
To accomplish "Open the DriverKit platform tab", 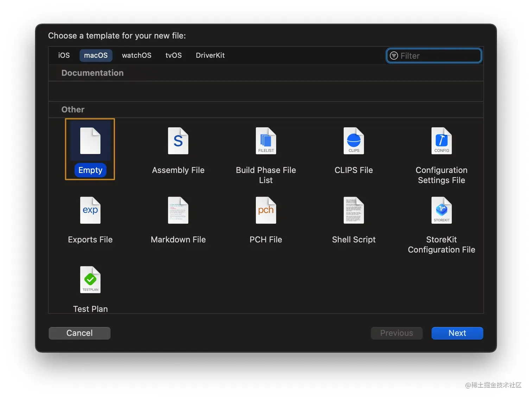I will pyautogui.click(x=210, y=55).
